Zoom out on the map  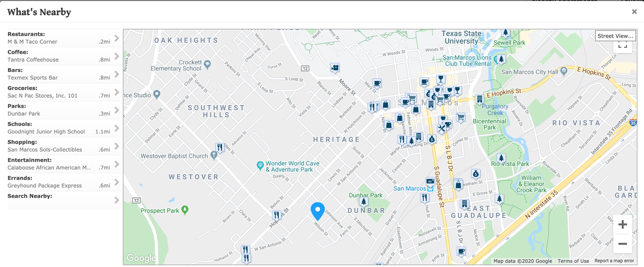[622, 244]
